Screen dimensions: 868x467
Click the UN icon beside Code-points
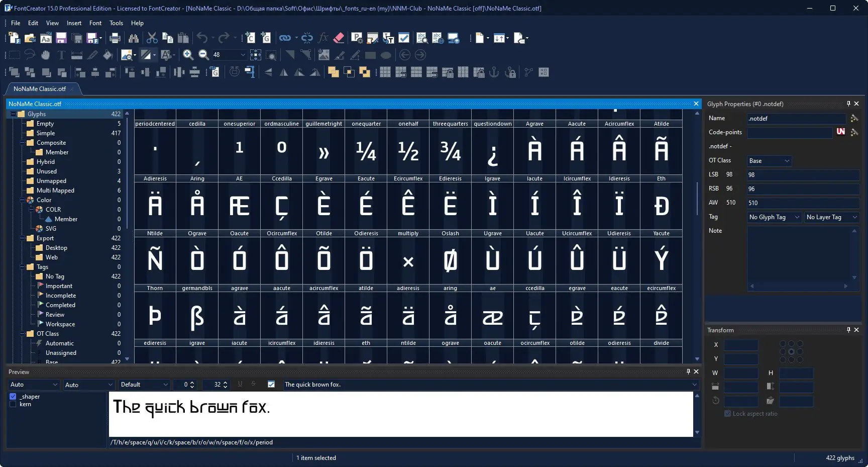841,132
